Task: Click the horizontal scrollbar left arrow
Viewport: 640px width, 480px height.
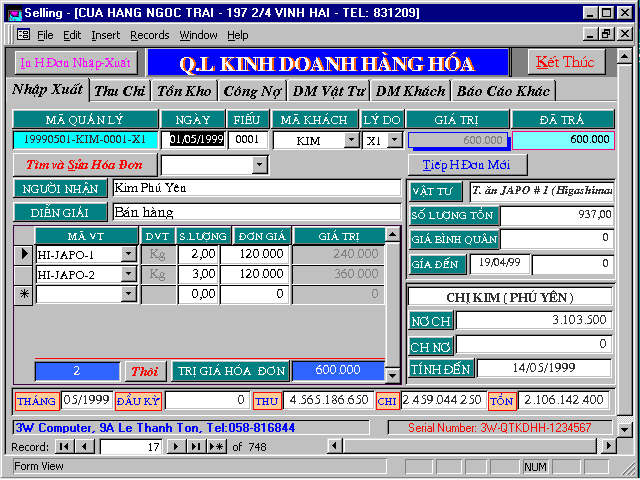Action: (x=335, y=446)
